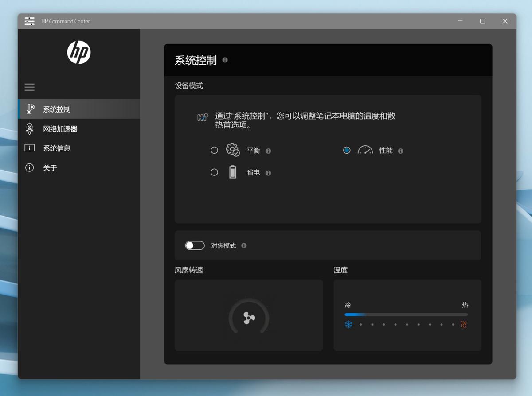Close the HP Command Center window

[x=505, y=21]
